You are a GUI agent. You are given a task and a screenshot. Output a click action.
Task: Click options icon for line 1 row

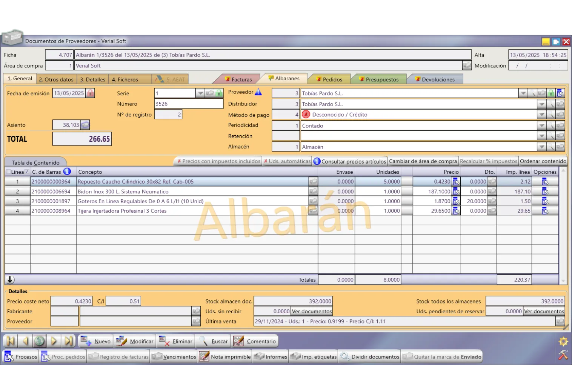[545, 182]
